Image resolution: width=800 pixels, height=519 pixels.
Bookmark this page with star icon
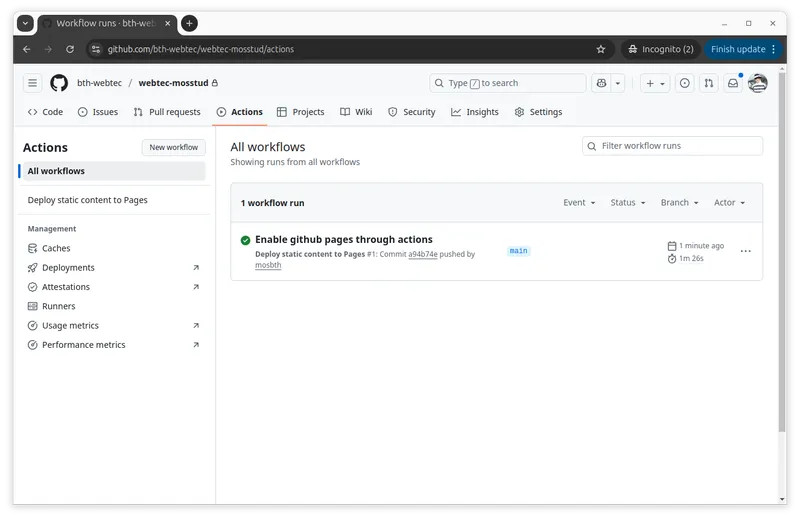601,49
